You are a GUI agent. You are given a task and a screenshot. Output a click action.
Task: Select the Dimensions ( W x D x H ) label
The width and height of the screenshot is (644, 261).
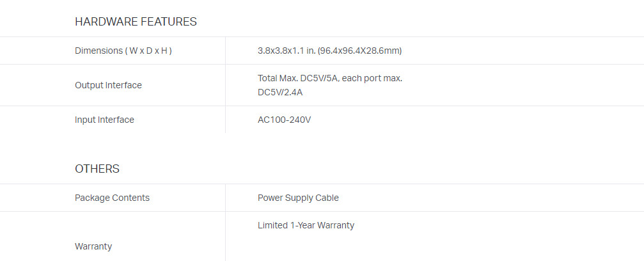tap(123, 51)
